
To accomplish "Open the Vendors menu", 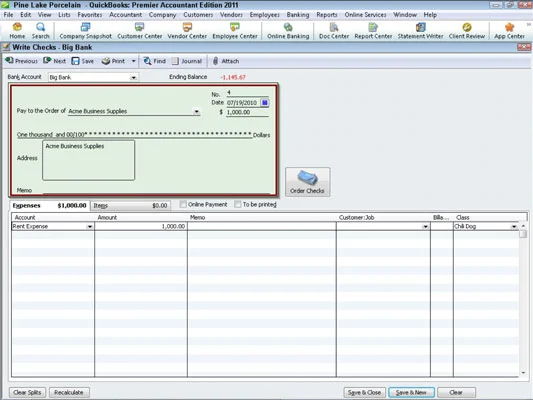I will 231,15.
